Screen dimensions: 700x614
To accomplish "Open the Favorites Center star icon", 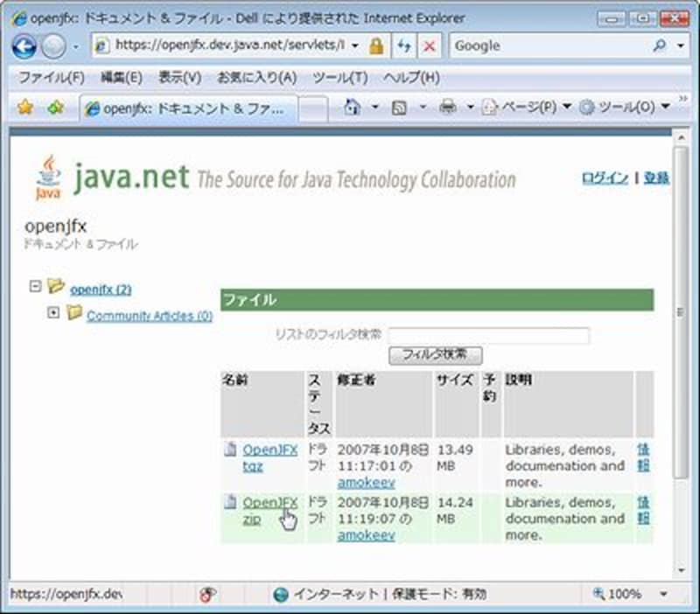I will pos(25,107).
